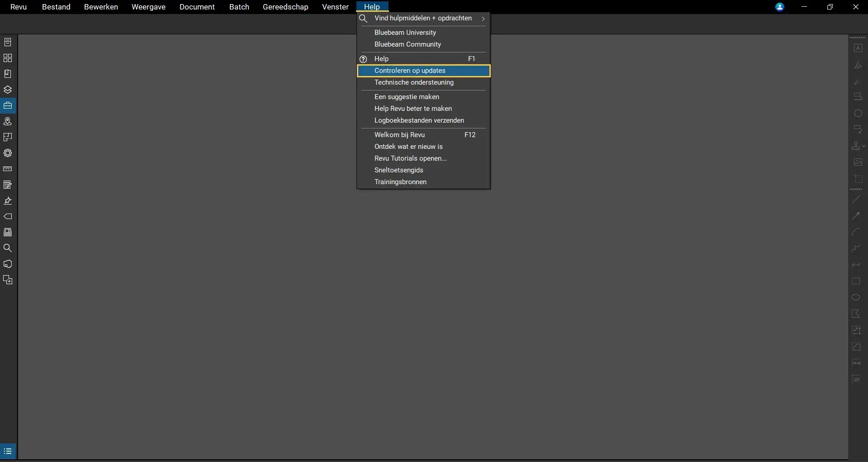Expand Vind hulpmiddelen + opdrachten submenu arrow

click(x=483, y=19)
